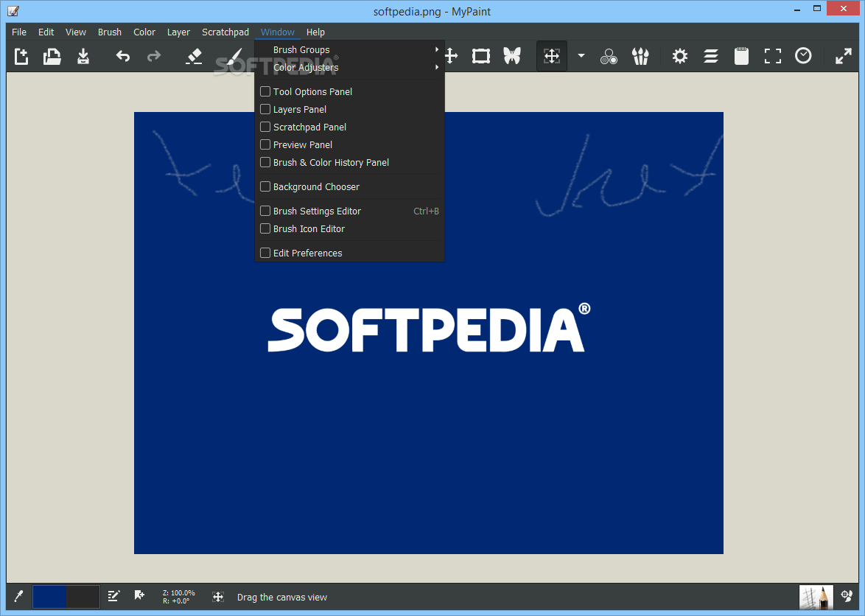The height and width of the screenshot is (616, 865).
Task: Toggle the Edit Preferences checkbox
Action: [x=265, y=253]
